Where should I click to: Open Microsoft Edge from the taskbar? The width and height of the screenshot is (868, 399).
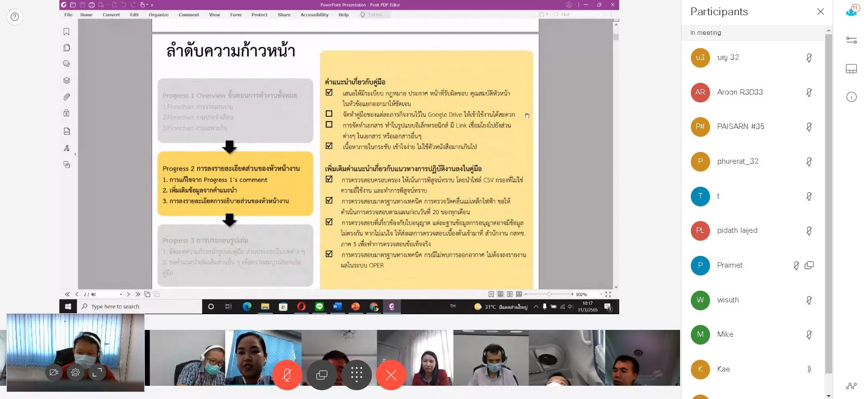pos(247,307)
